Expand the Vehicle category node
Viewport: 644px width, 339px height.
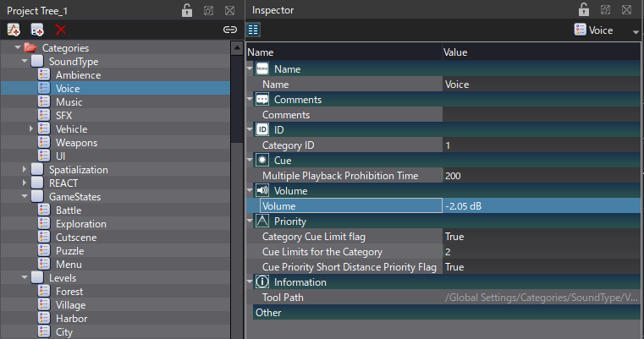[x=31, y=128]
